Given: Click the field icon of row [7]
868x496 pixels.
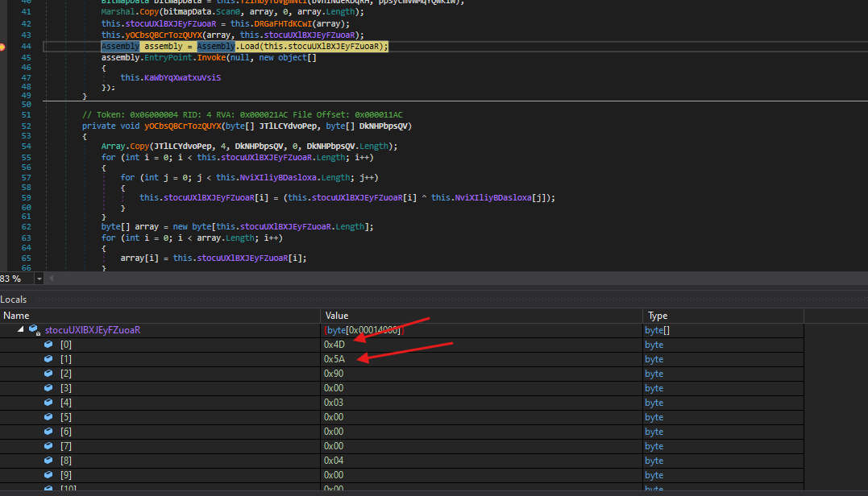Looking at the screenshot, I should [48, 446].
